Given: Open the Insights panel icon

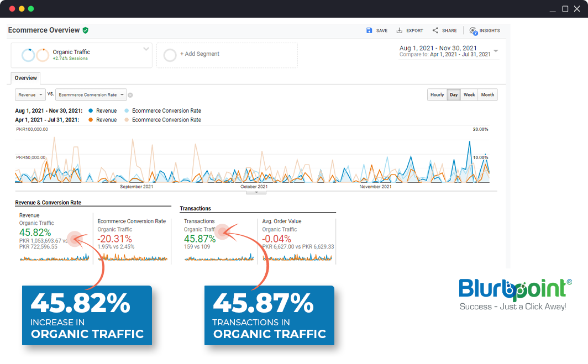Looking at the screenshot, I should tap(473, 31).
